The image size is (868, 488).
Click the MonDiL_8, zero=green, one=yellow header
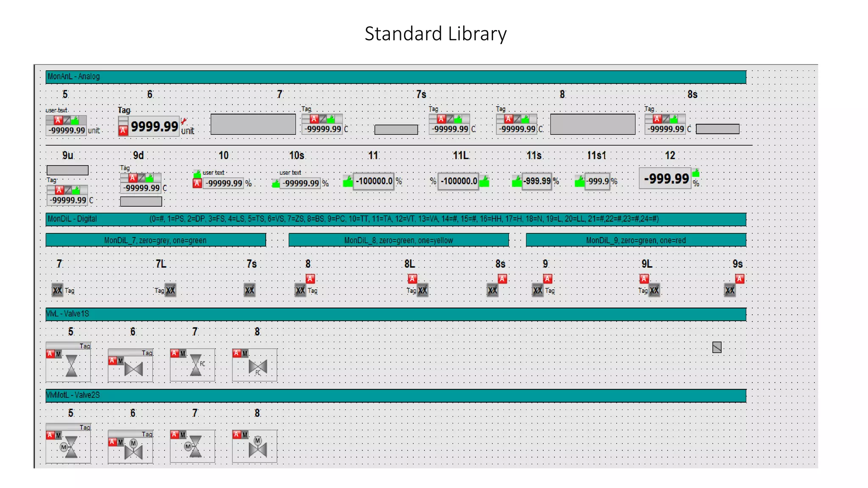coord(398,240)
